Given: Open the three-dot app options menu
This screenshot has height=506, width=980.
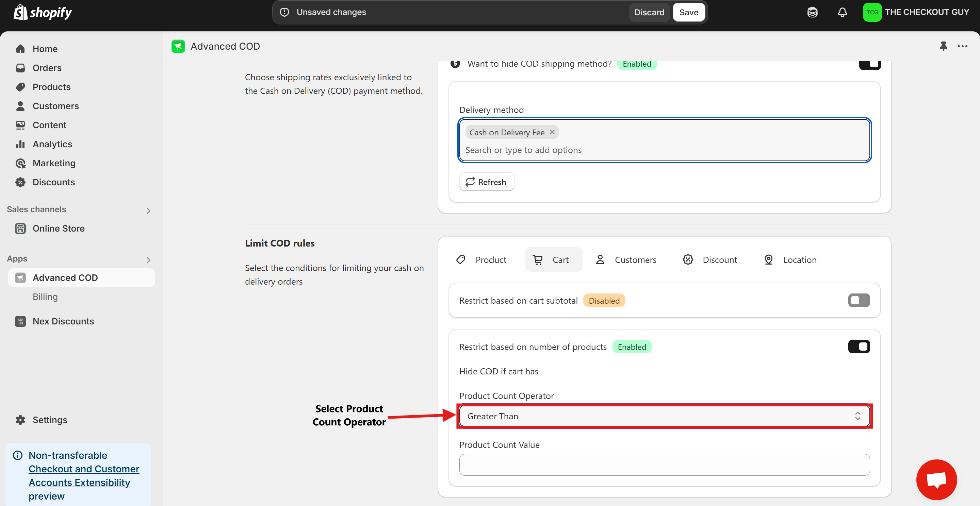Looking at the screenshot, I should 963,46.
